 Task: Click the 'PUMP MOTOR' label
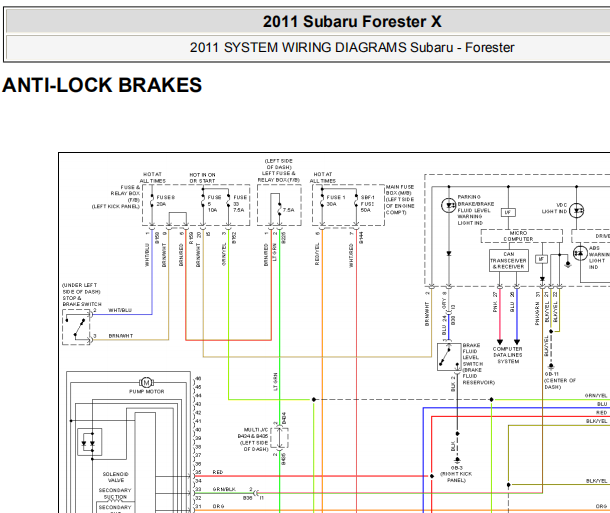point(147,391)
